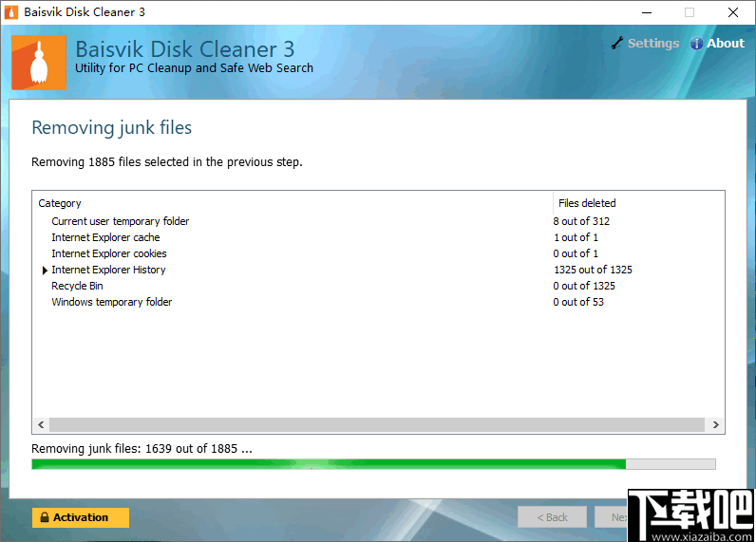Click the '1325 out of 1325' value
756x542 pixels.
coord(593,270)
